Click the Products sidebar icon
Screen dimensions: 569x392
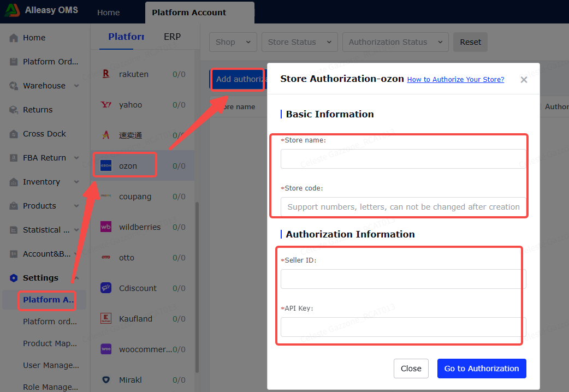tap(14, 206)
